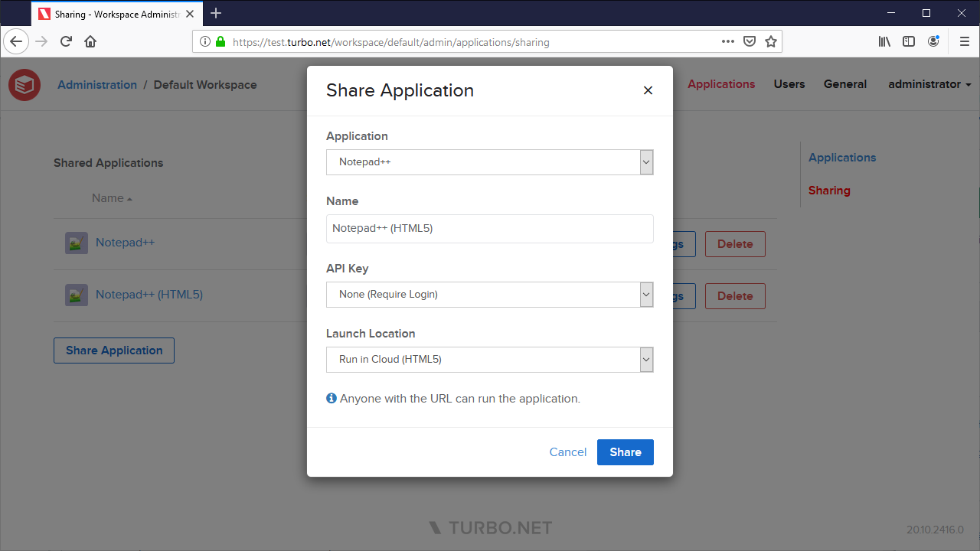Image resolution: width=980 pixels, height=551 pixels.
Task: Click Cancel to dismiss the dialog
Action: 567,452
